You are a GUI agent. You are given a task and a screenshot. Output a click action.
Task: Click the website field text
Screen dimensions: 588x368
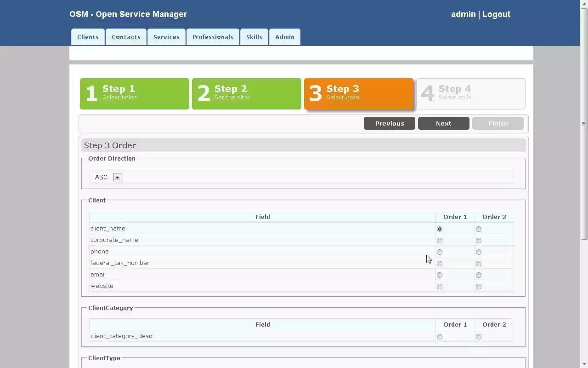102,286
